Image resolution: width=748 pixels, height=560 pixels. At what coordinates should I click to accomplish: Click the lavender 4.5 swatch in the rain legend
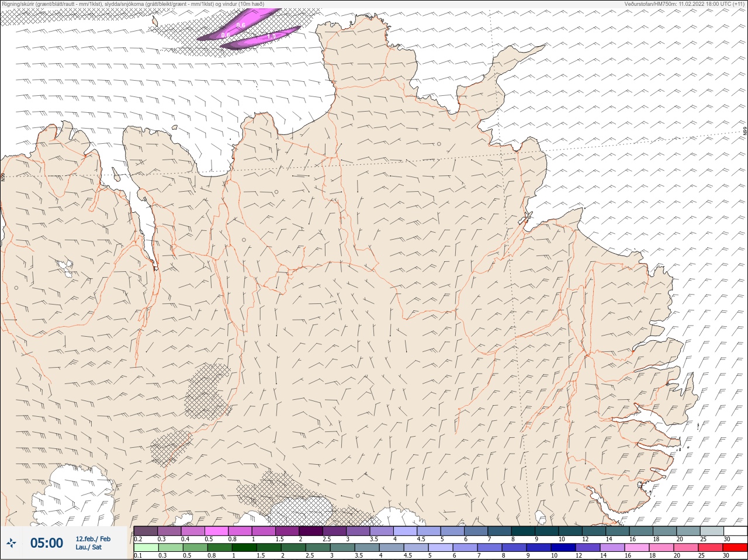(x=416, y=547)
